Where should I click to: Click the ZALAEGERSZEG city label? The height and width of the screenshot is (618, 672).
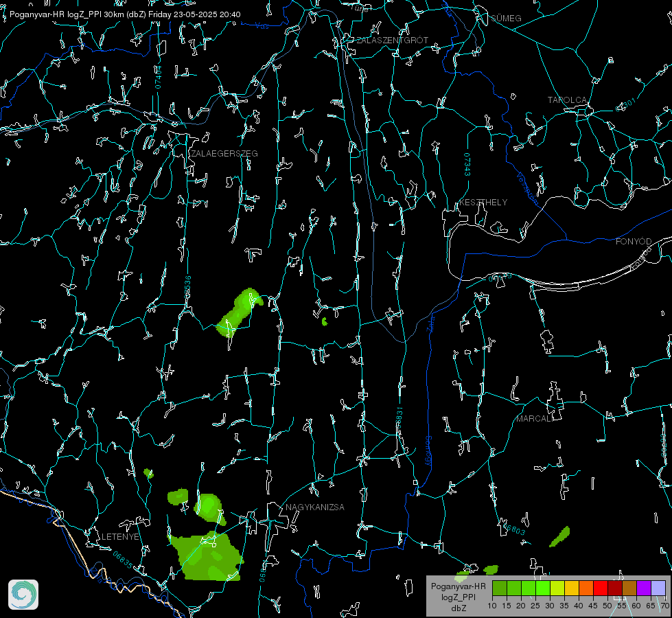tap(224, 154)
